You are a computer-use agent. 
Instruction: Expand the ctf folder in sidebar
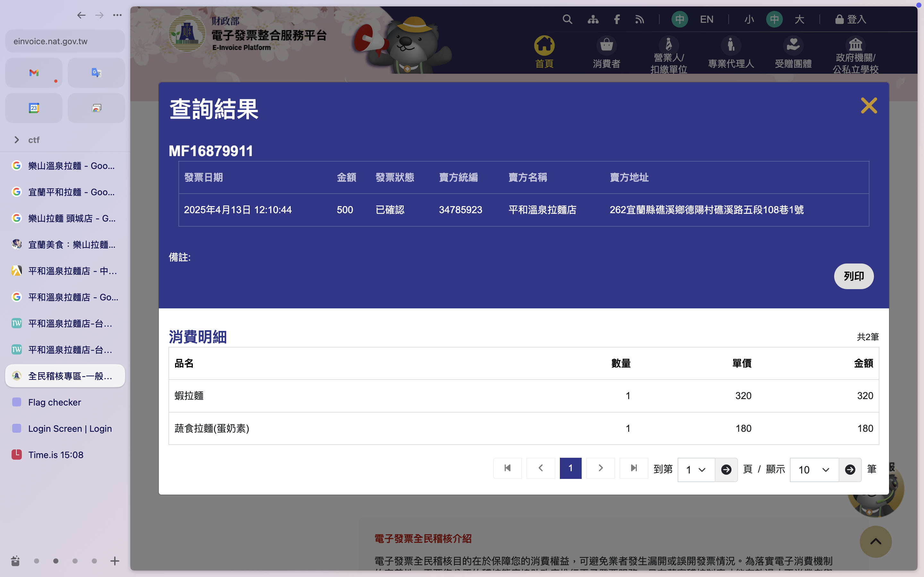click(17, 140)
